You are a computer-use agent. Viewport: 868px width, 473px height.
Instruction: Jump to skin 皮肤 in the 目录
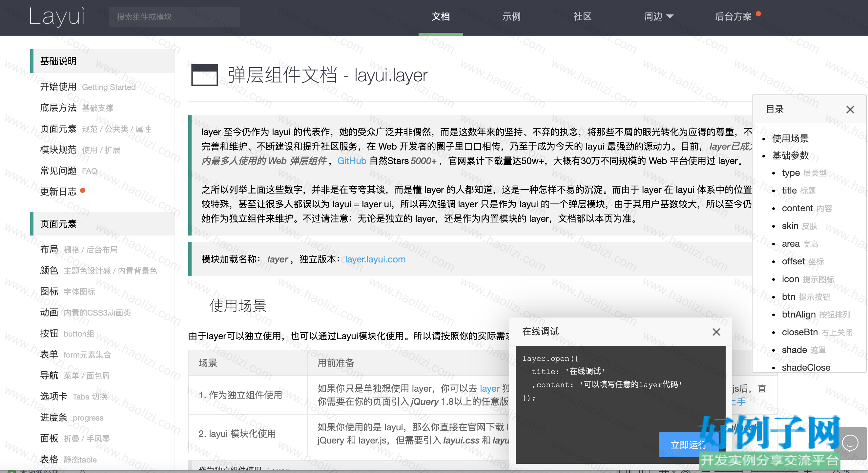799,226
